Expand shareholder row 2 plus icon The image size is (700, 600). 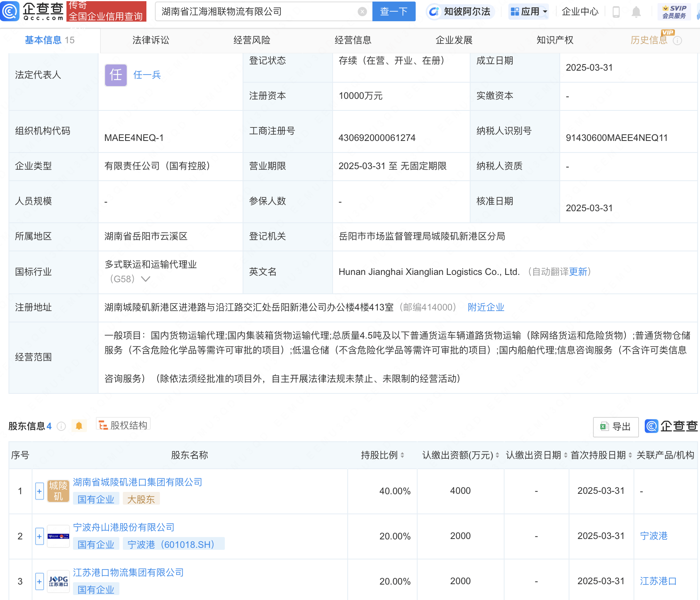tap(39, 536)
